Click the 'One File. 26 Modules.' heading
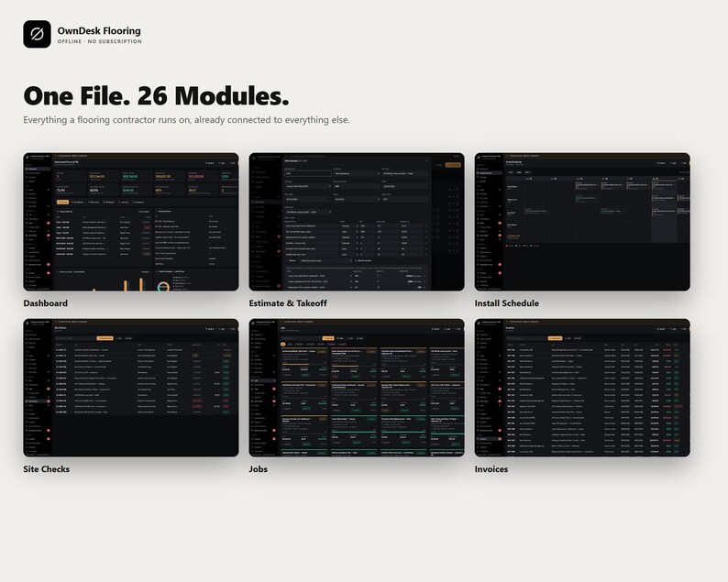 156,96
